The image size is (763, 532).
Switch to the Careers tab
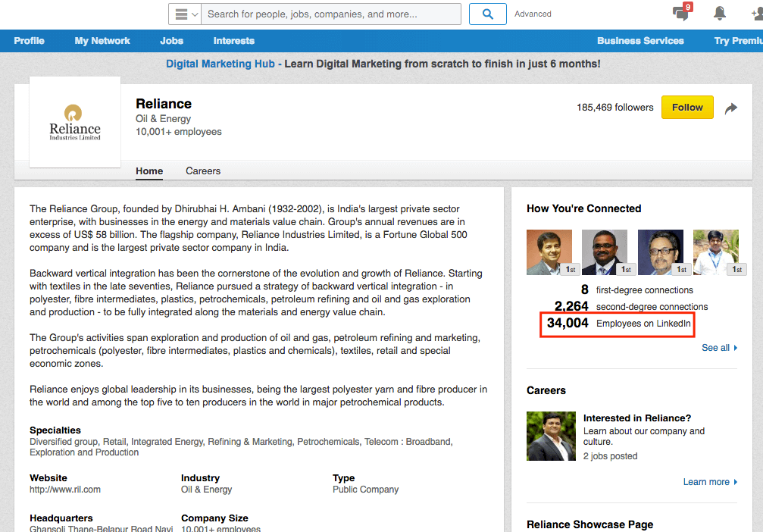tap(203, 171)
